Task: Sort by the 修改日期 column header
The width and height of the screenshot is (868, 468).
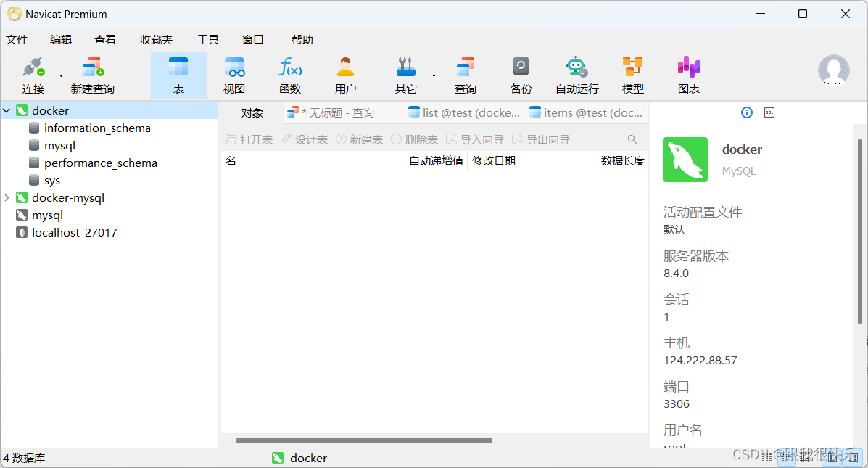Action: [x=518, y=161]
